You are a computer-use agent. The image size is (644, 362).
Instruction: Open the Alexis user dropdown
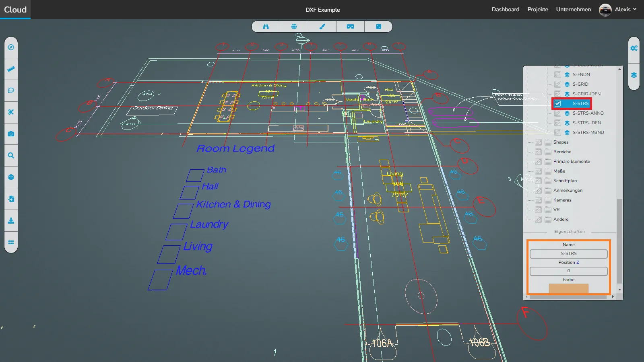click(x=625, y=9)
